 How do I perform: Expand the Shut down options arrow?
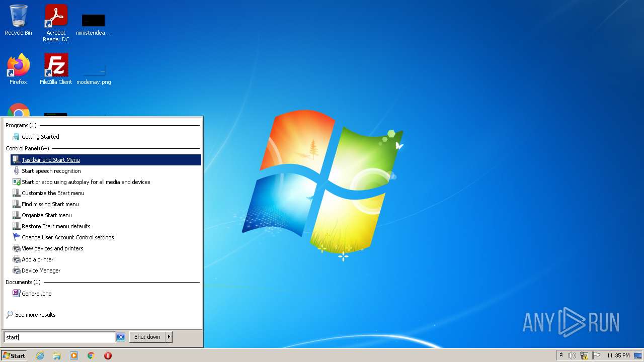coord(169,337)
